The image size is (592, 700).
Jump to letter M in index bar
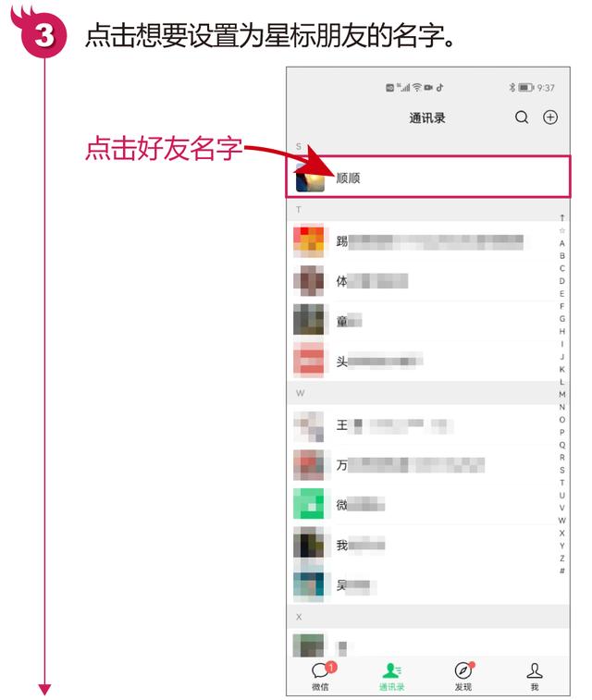pyautogui.click(x=562, y=395)
